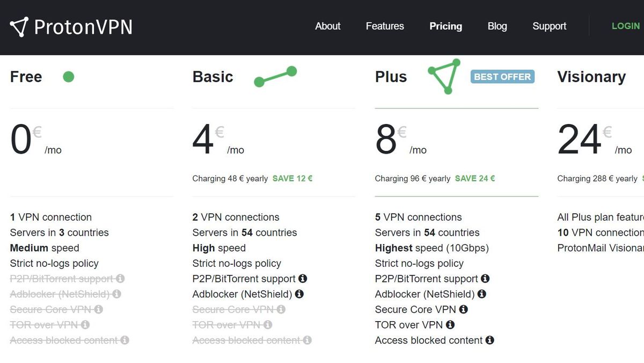Viewport: 644px width, 363px height.
Task: Click the About navigation link
Action: pos(327,26)
